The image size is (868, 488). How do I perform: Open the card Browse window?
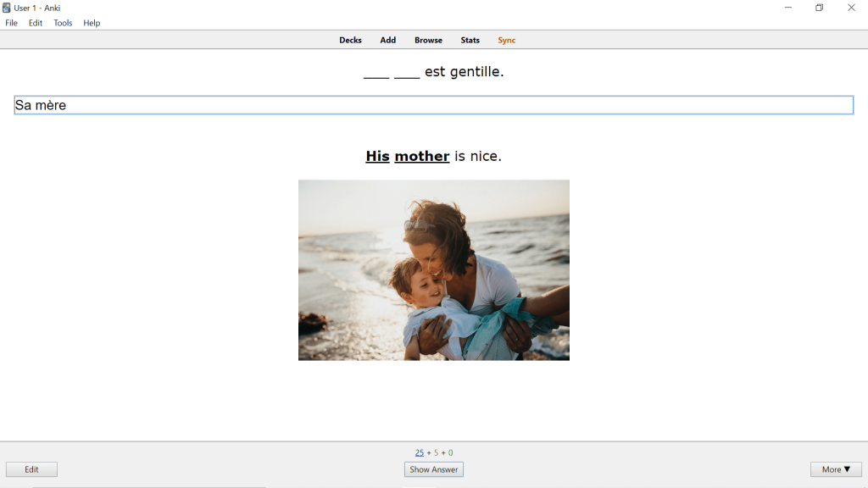[x=428, y=40]
